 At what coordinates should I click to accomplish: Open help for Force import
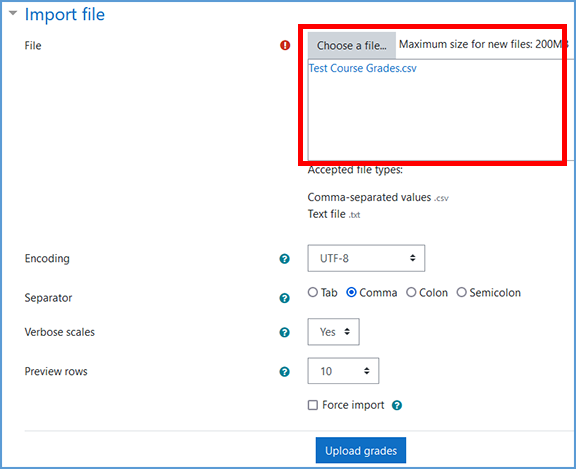coord(397,405)
